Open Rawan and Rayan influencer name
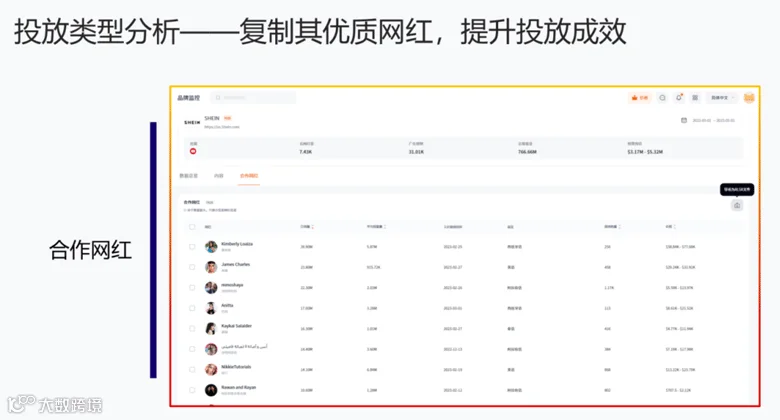This screenshot has width=780, height=420. (238, 387)
